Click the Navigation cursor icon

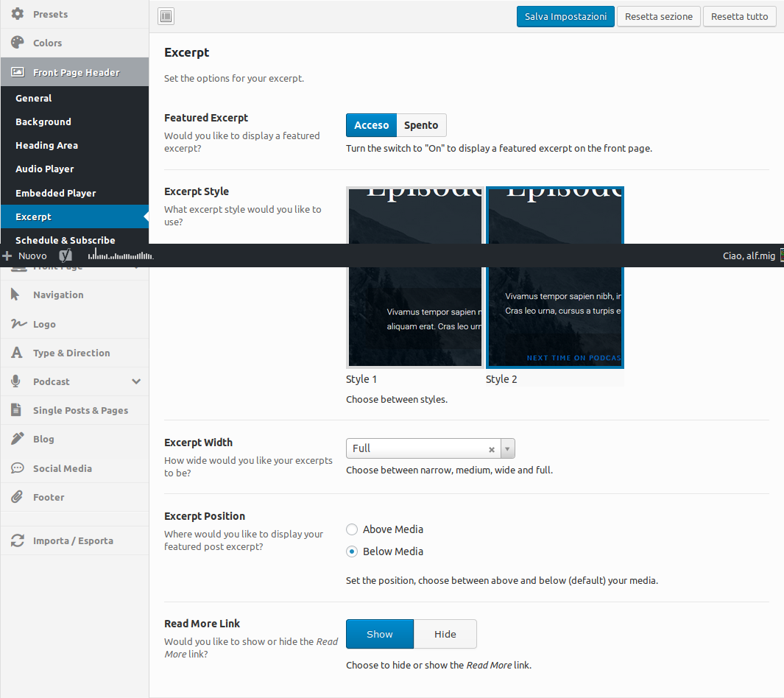point(16,295)
